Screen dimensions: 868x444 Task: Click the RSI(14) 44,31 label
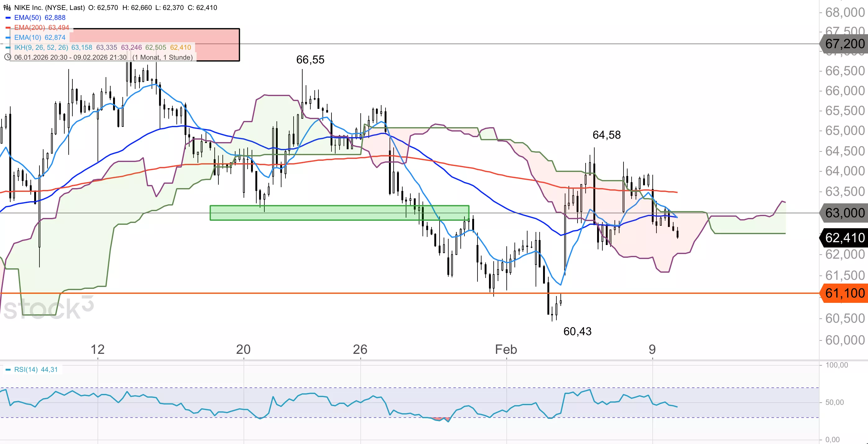click(x=36, y=369)
